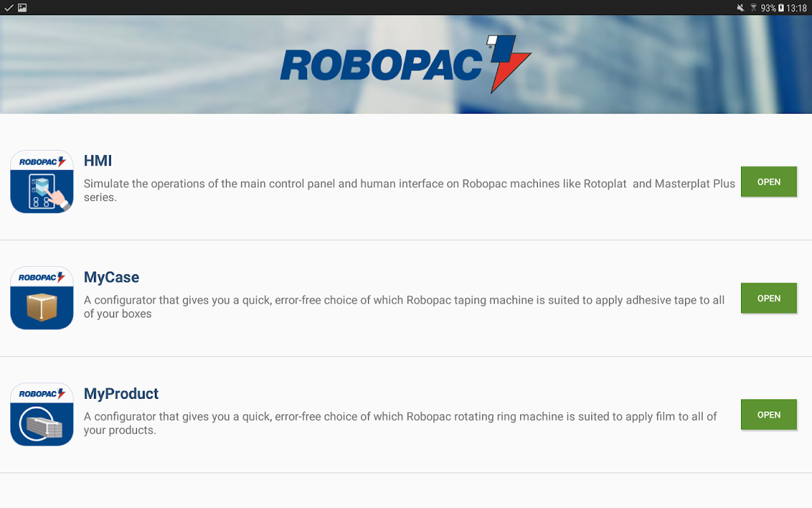Tap the MyProduct app icon
The width and height of the screenshot is (812, 508).
tap(42, 414)
